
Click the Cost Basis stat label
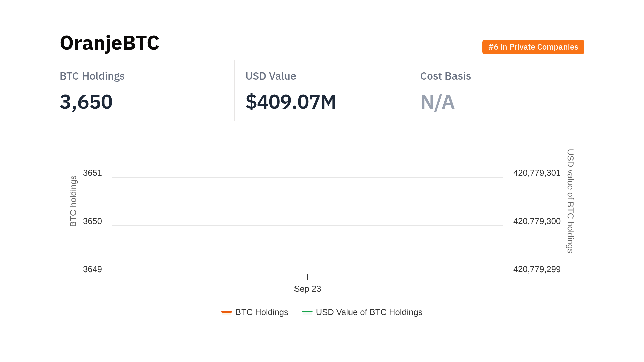(445, 76)
